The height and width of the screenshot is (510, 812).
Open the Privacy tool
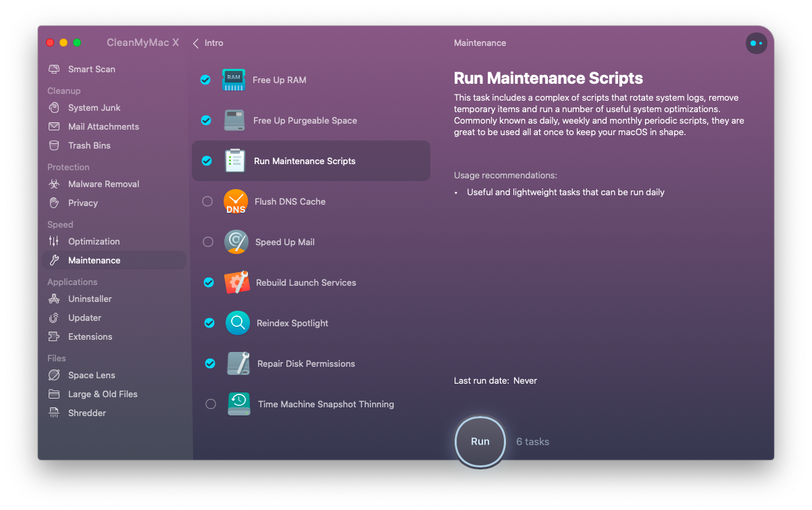point(83,203)
